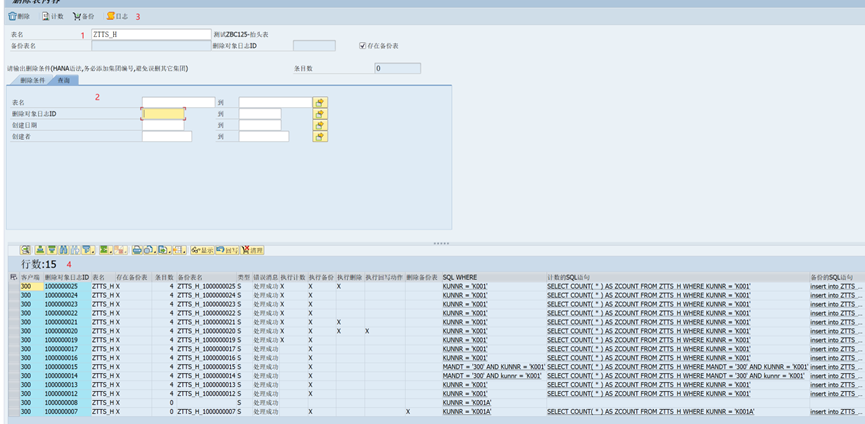Image resolution: width=865 pixels, height=424 pixels.
Task: Select log ID cell 1000000025
Action: click(67, 287)
